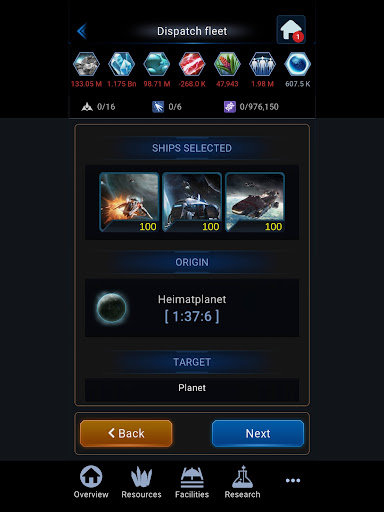The image size is (384, 512).
Task: Select the middle blue ship thumbnail
Action: 192,202
